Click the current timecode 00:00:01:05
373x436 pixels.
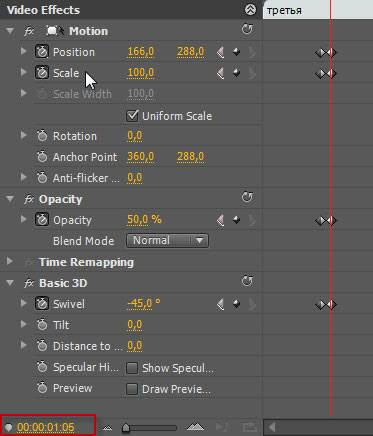(x=46, y=427)
